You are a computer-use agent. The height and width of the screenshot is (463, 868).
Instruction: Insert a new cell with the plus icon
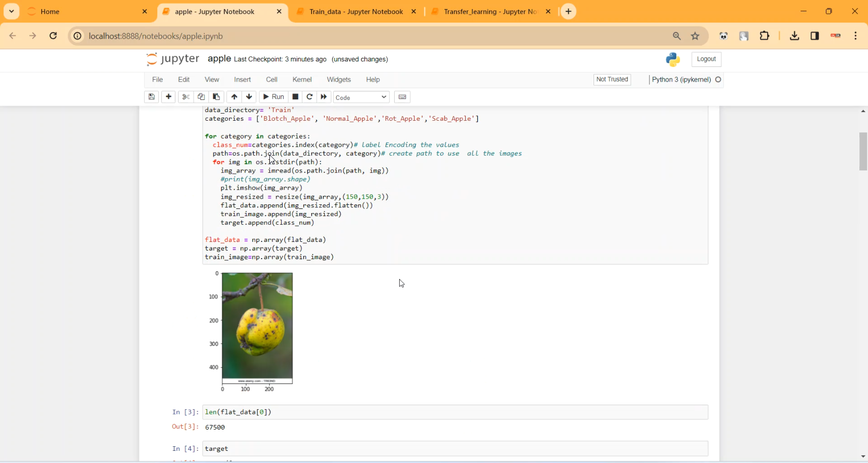[168, 97]
